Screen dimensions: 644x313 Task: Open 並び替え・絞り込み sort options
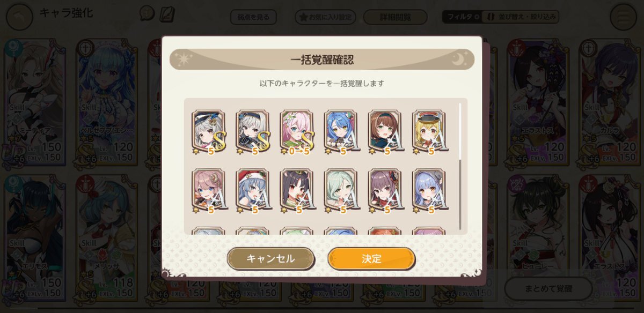[521, 17]
